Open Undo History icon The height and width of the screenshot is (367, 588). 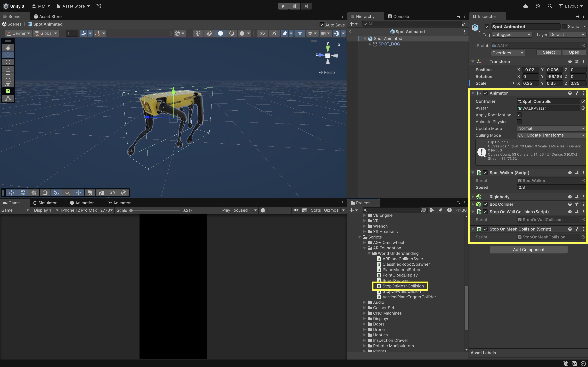point(537,6)
